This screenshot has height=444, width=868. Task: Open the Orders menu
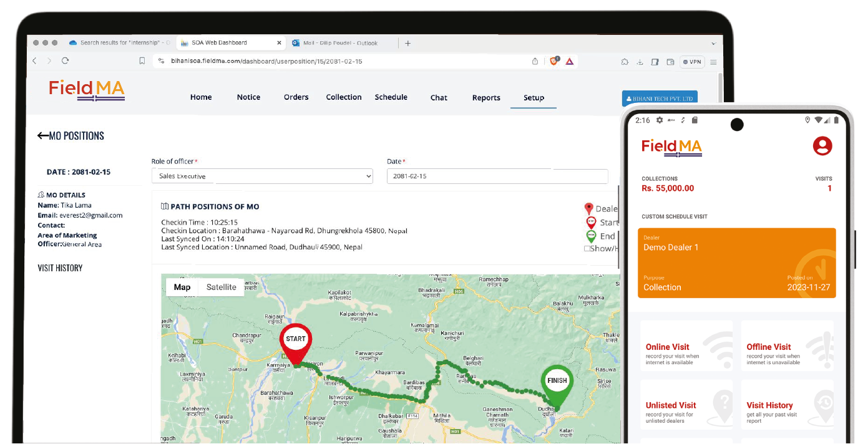tap(296, 97)
